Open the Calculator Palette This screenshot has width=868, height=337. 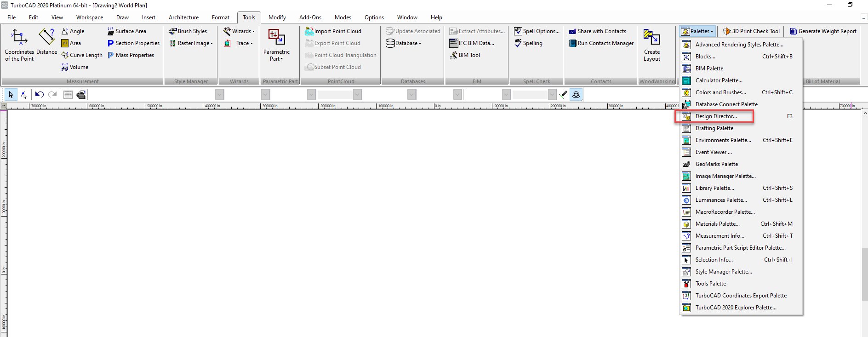coord(741,80)
